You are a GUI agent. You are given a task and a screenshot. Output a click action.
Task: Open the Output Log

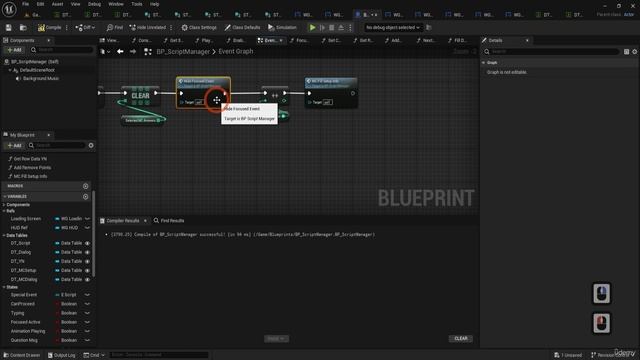coord(62,355)
